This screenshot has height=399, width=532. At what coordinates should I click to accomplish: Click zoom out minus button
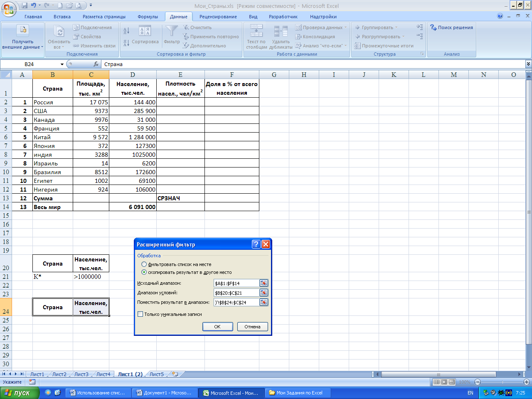coord(477,382)
